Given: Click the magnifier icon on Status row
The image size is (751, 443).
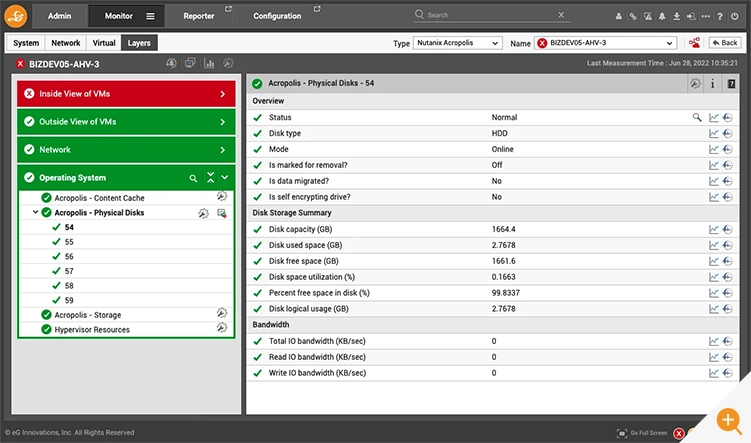Looking at the screenshot, I should pyautogui.click(x=697, y=117).
